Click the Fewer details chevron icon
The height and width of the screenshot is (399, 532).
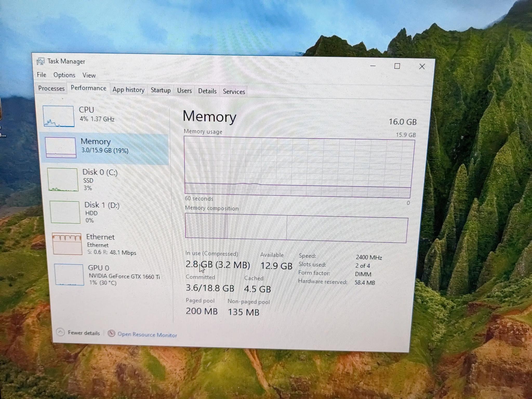[x=61, y=332]
